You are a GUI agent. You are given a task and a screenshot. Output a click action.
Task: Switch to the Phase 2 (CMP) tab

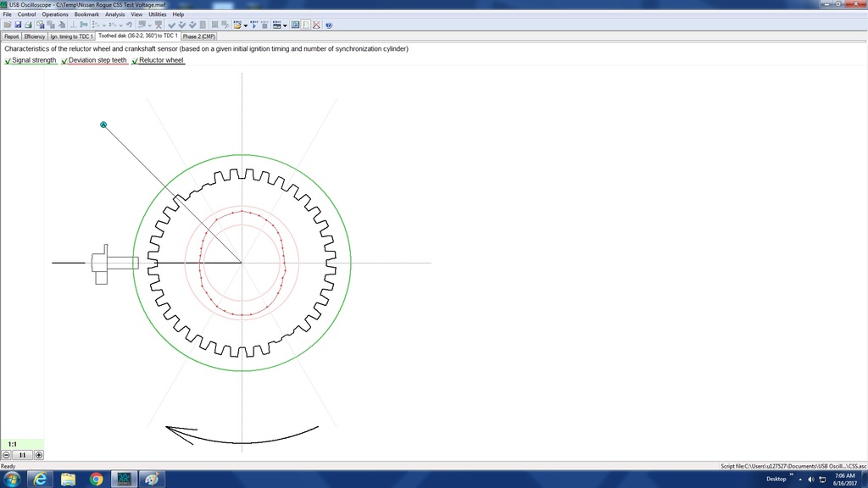tap(199, 36)
